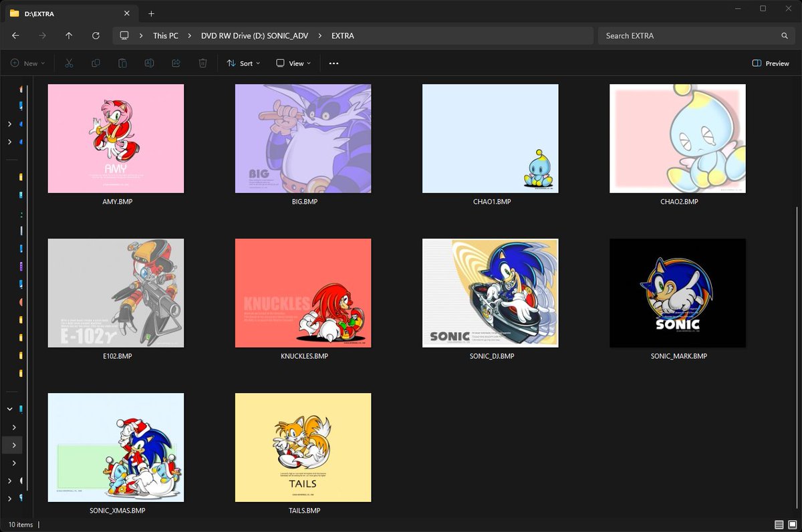Image resolution: width=802 pixels, height=532 pixels.
Task: Select the AMY.BMP thumbnail
Action: pyautogui.click(x=116, y=138)
